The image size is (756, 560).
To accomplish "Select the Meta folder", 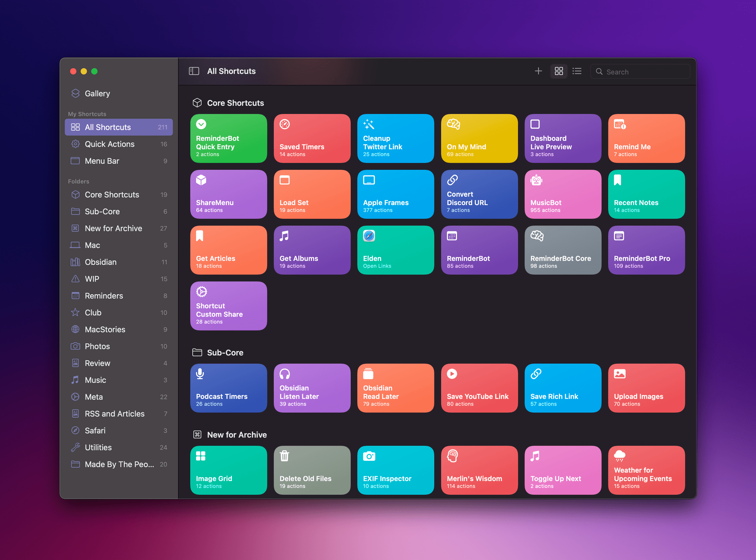I will point(119,397).
